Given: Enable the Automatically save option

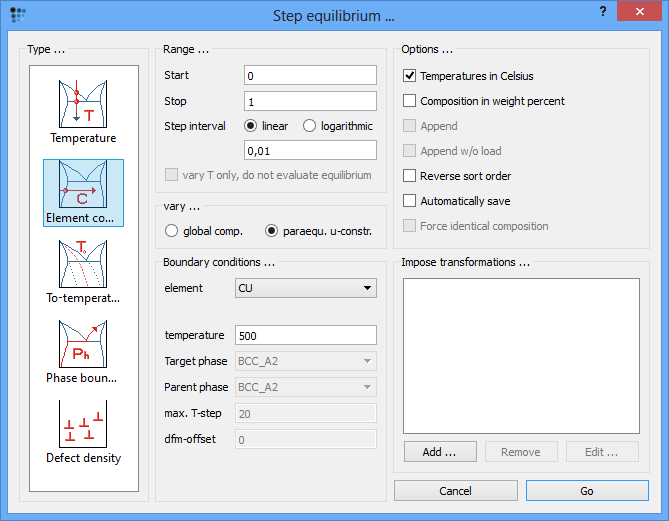Looking at the screenshot, I should pos(410,201).
